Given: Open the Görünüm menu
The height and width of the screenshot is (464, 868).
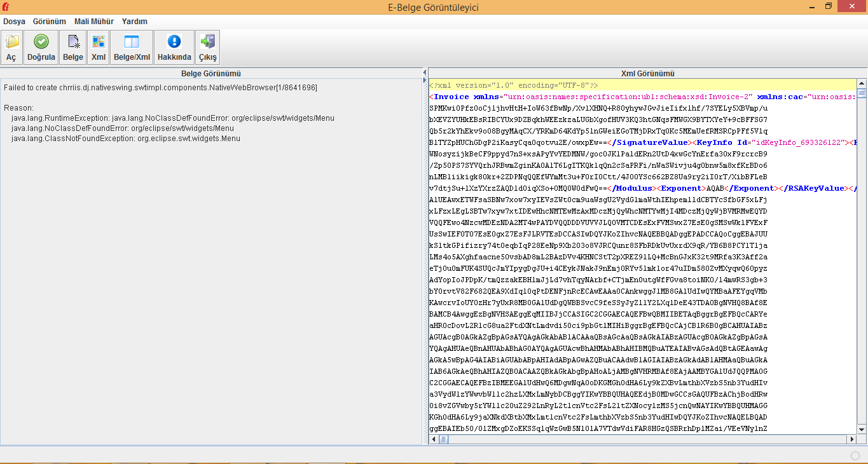Looking at the screenshot, I should 50,22.
